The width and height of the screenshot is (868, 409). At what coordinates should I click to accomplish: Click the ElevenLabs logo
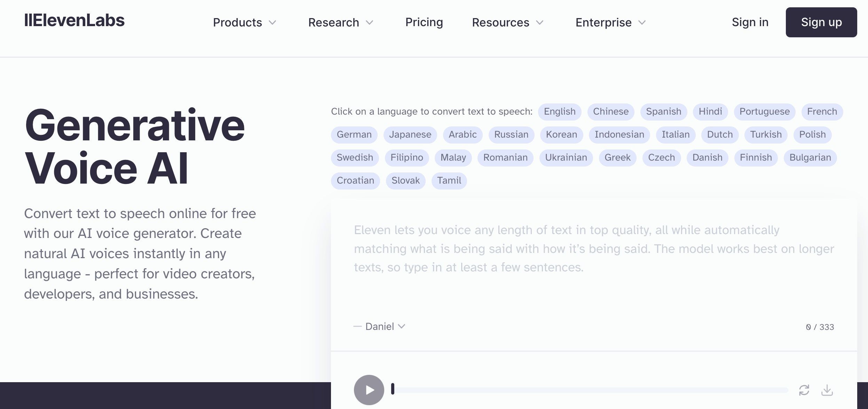coord(74,21)
